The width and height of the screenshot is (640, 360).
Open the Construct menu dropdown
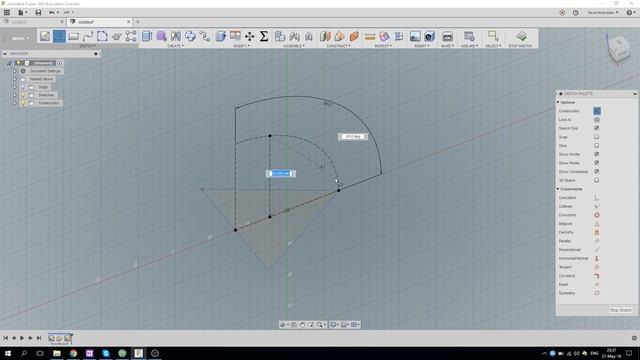coord(338,46)
